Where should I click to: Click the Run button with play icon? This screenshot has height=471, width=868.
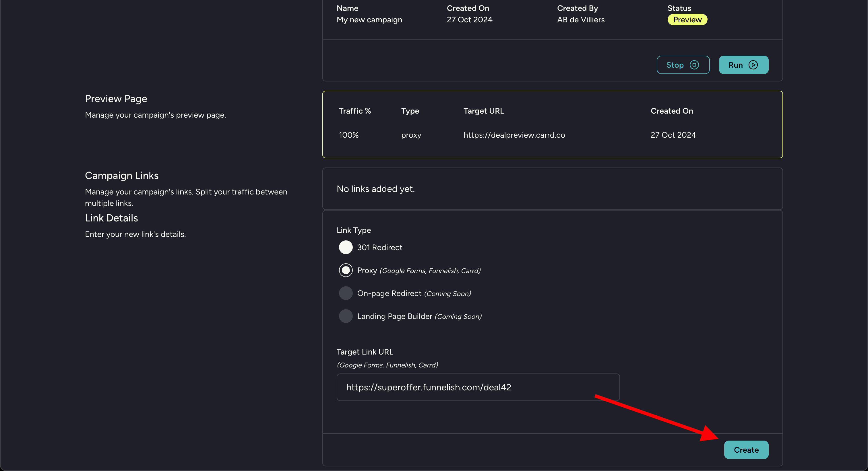point(743,65)
